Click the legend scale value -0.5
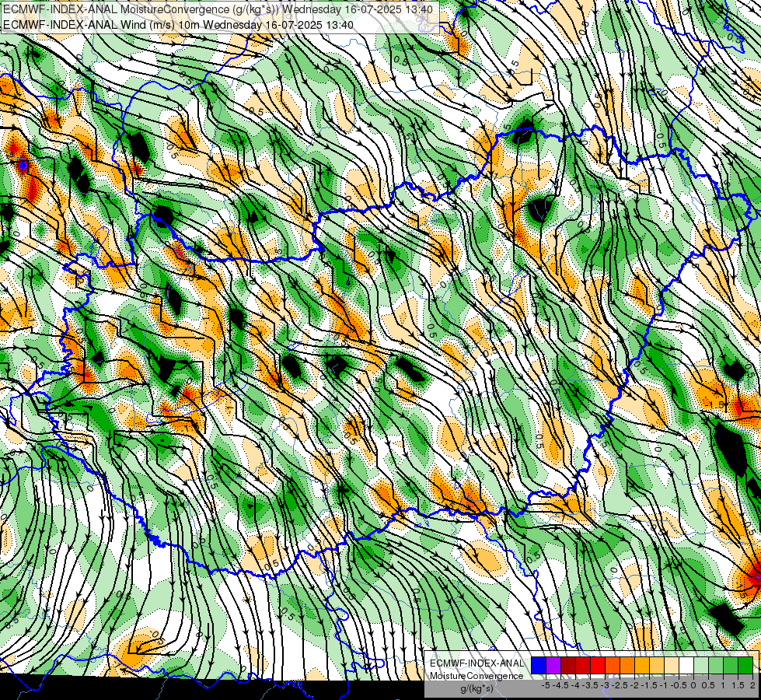 tap(679, 685)
